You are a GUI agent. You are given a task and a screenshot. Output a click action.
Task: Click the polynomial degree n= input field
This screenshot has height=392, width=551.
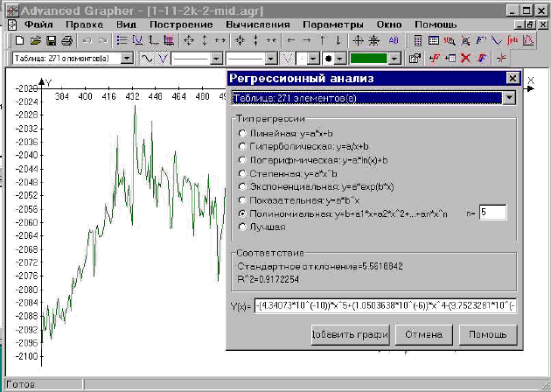[492, 213]
